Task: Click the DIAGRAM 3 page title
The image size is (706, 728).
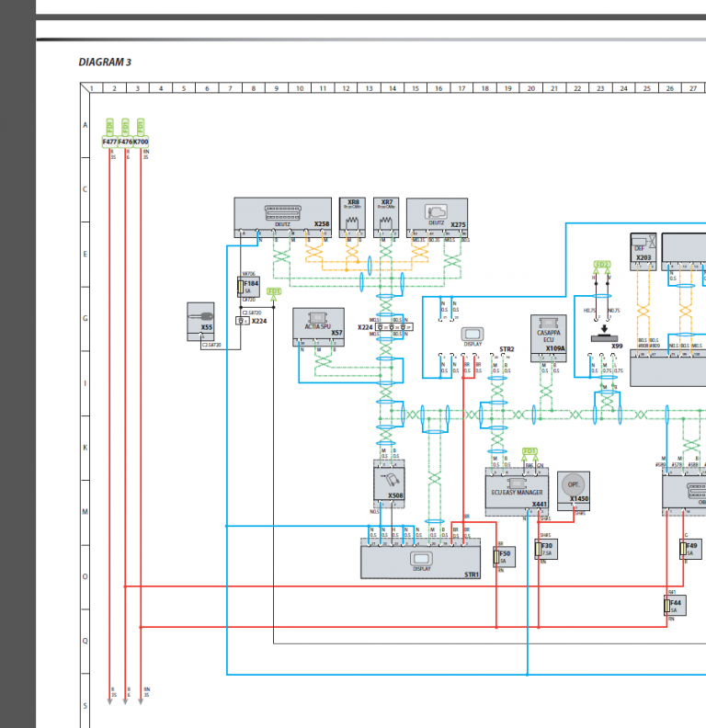Action: [105, 63]
